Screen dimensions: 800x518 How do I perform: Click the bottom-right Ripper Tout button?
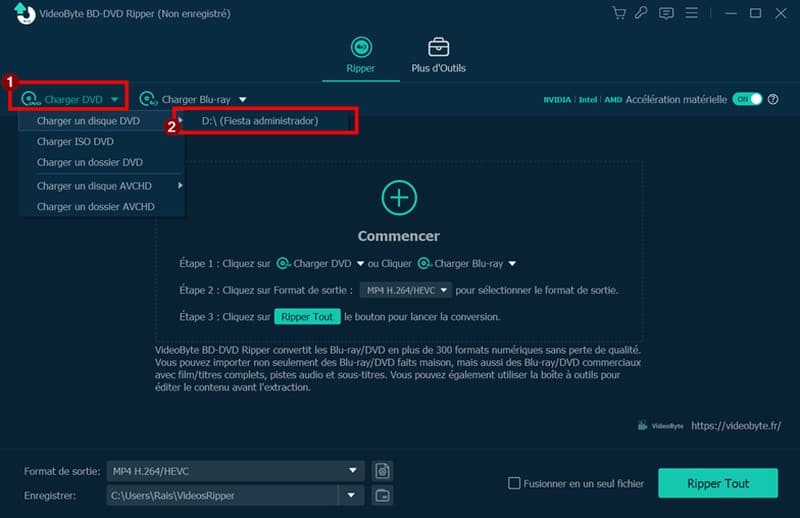717,484
